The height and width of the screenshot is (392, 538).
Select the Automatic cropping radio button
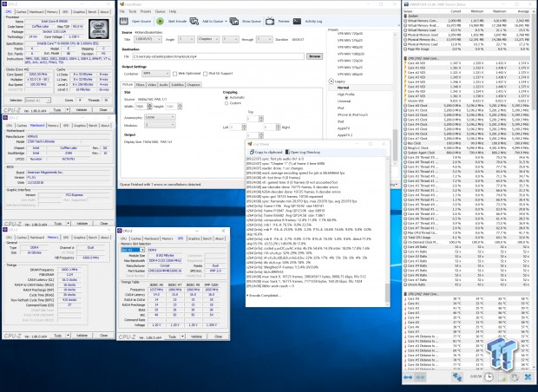tap(226, 98)
